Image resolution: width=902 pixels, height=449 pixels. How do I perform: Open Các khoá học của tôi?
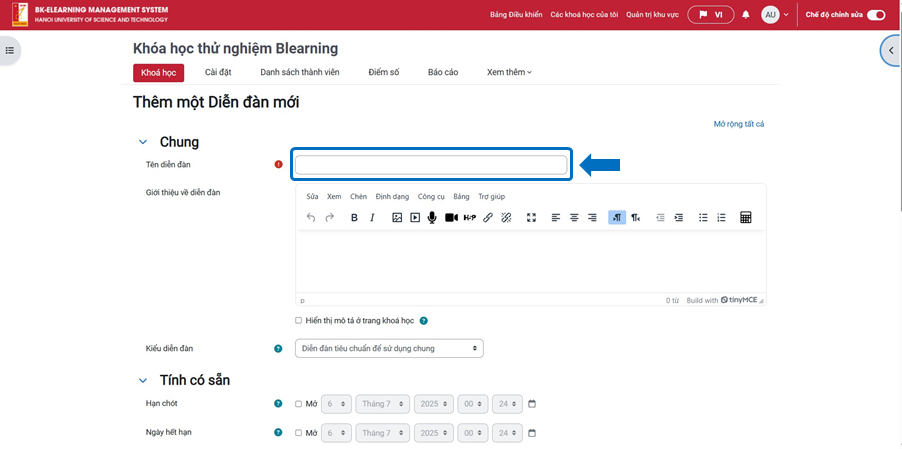pyautogui.click(x=584, y=15)
